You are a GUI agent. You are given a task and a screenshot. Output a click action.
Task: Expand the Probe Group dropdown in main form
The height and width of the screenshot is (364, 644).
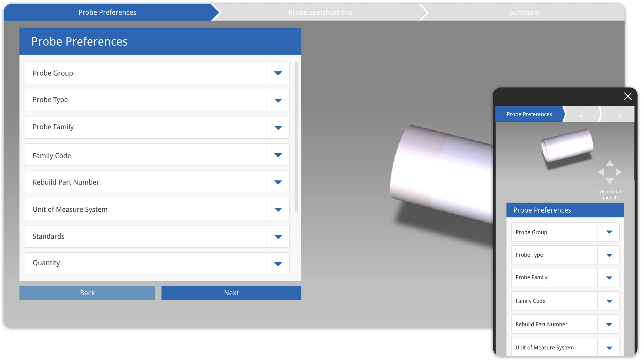pyautogui.click(x=278, y=73)
